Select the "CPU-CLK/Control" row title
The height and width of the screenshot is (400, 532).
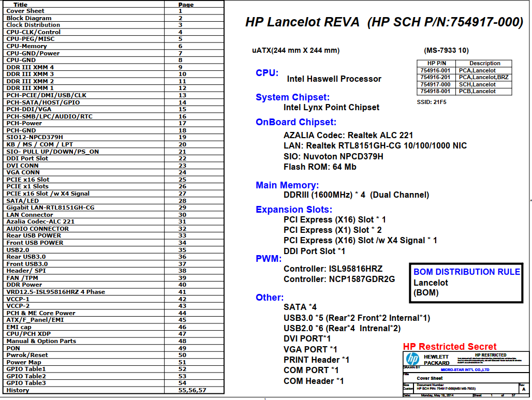click(33, 32)
